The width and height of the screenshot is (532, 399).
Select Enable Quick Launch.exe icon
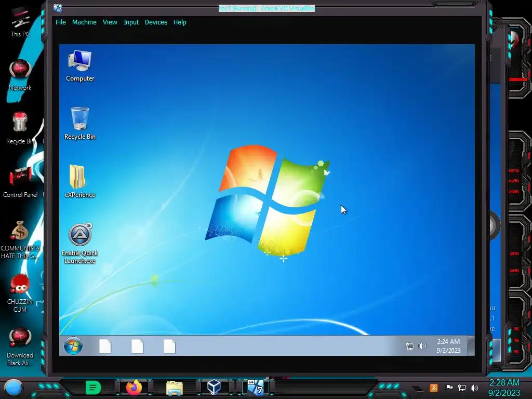(x=79, y=244)
